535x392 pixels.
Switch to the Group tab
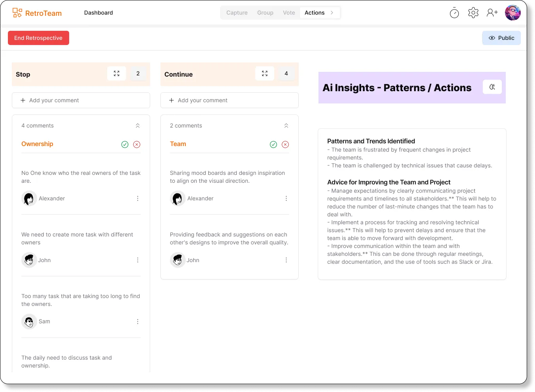[x=265, y=13]
